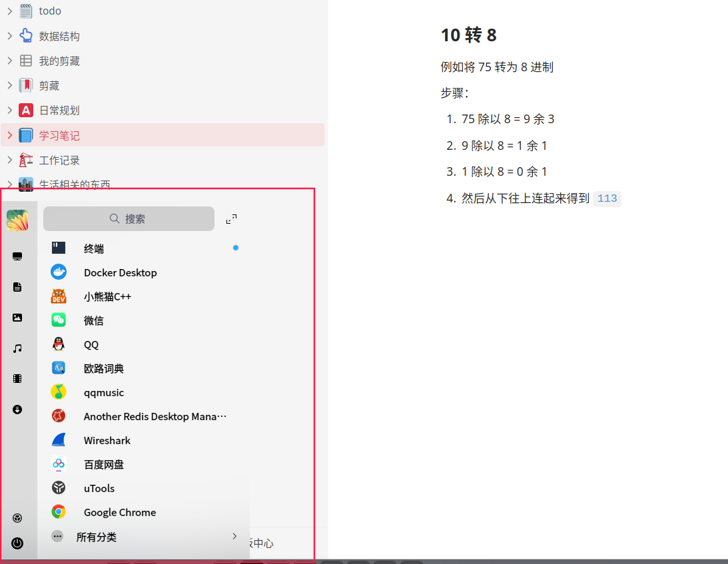
Task: Select the uTools entry in the menu
Action: 99,488
